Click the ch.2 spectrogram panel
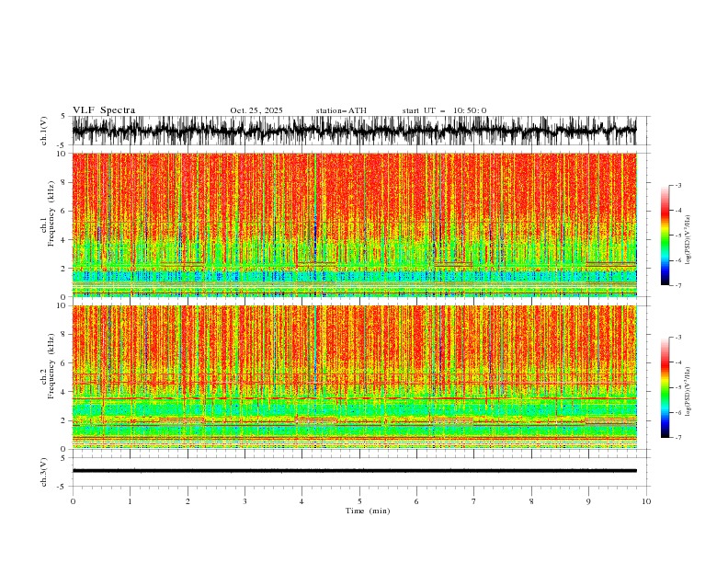Viewport: 728px width, 563px height. (x=354, y=377)
